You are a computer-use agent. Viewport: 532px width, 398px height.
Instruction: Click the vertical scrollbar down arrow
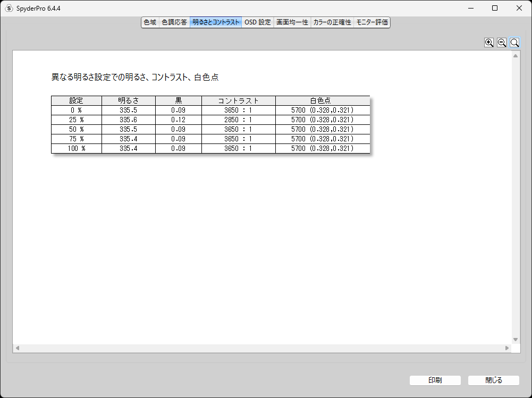pyautogui.click(x=516, y=340)
